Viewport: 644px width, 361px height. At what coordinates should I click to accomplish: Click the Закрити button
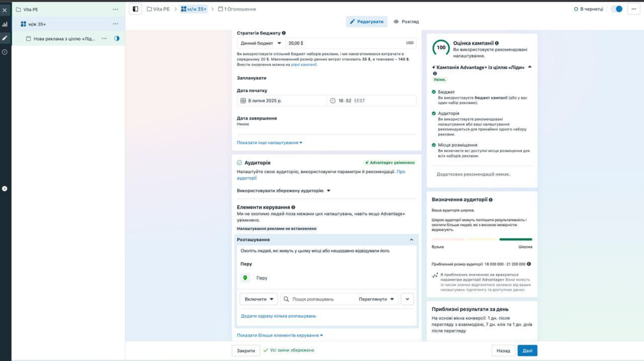pyautogui.click(x=246, y=350)
